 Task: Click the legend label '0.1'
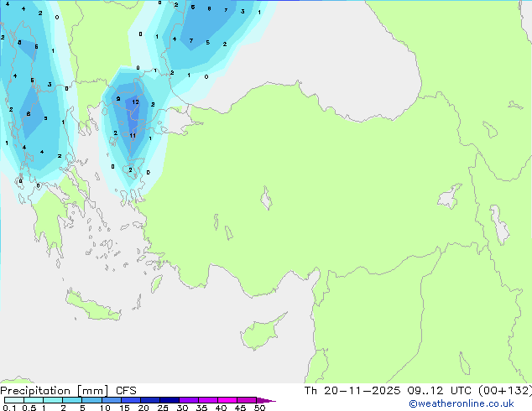tap(9, 408)
